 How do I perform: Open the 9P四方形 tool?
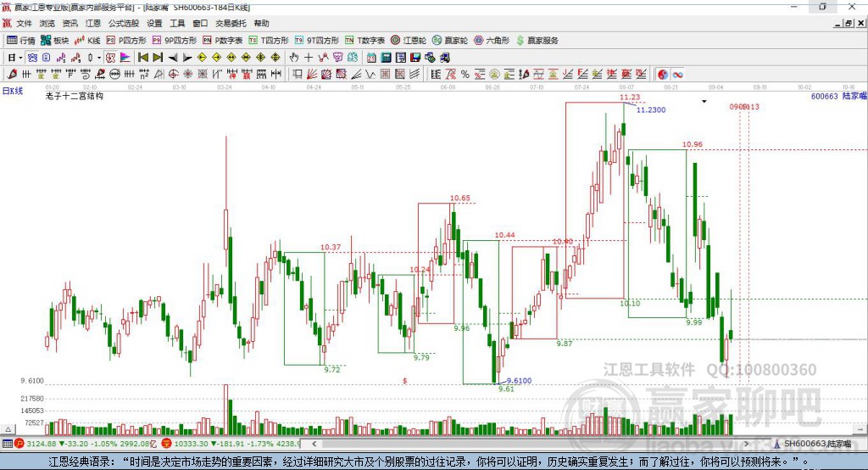click(x=175, y=41)
